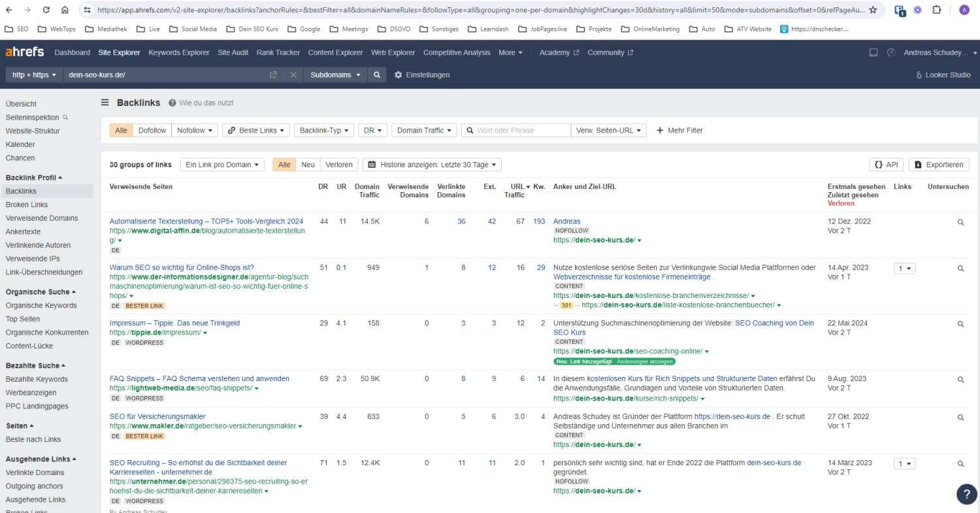Sort by the URL Traffic column header
The width and height of the screenshot is (980, 513).
click(x=516, y=191)
